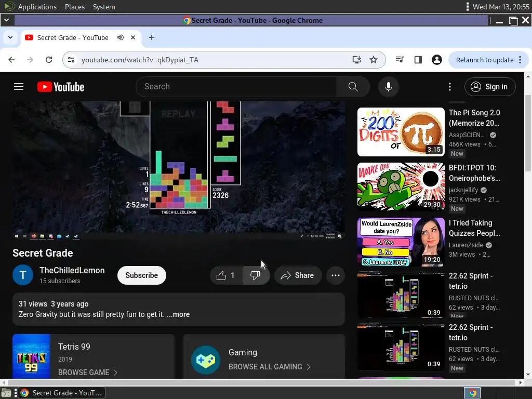Browse all Gaming link
This screenshot has width=532, height=399.
tap(270, 367)
